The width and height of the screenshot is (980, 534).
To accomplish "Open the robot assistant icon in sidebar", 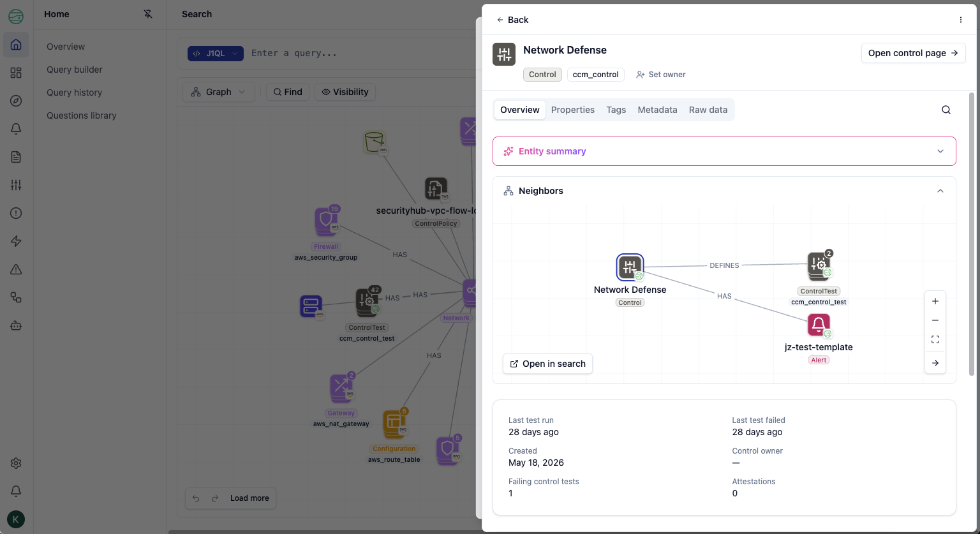I will tap(16, 325).
